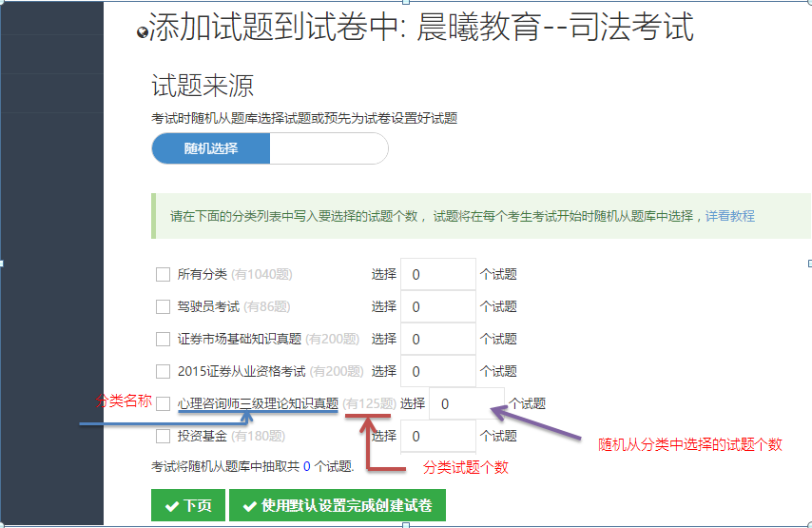Image resolution: width=812 pixels, height=528 pixels.
Task: Click the green 下页 button
Action: click(x=188, y=505)
